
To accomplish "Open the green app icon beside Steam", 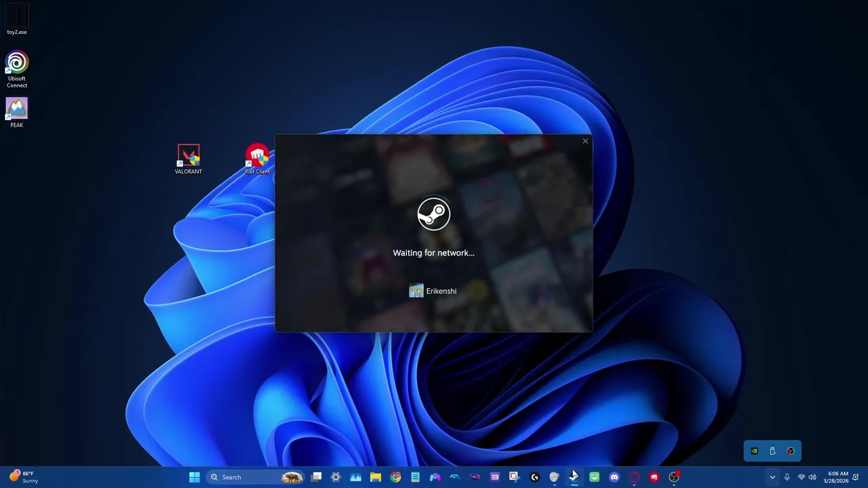I will click(594, 477).
